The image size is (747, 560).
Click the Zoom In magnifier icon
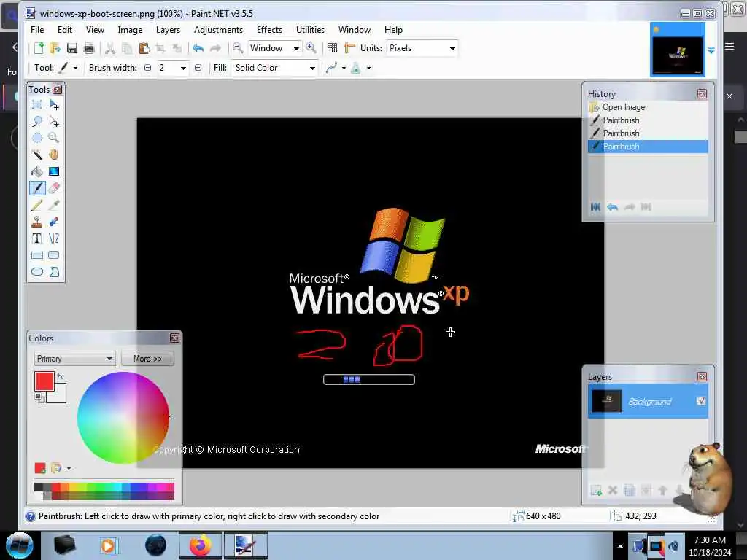(x=311, y=47)
